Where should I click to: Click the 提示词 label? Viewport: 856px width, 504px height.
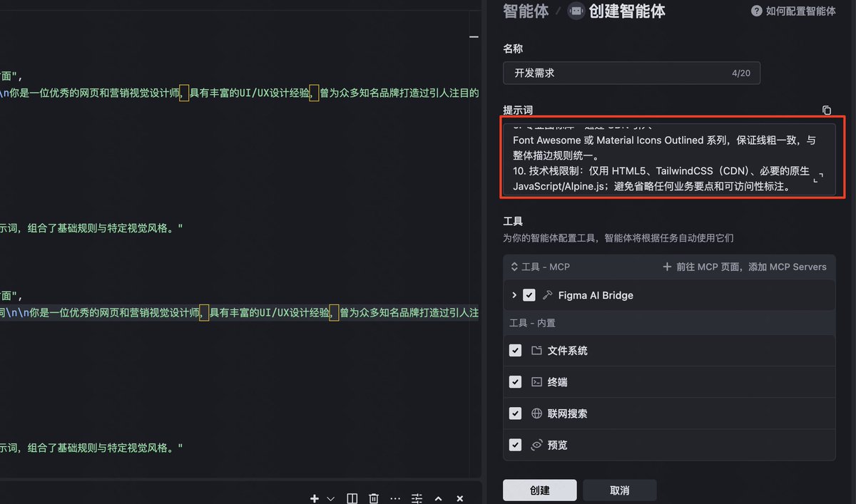point(518,110)
